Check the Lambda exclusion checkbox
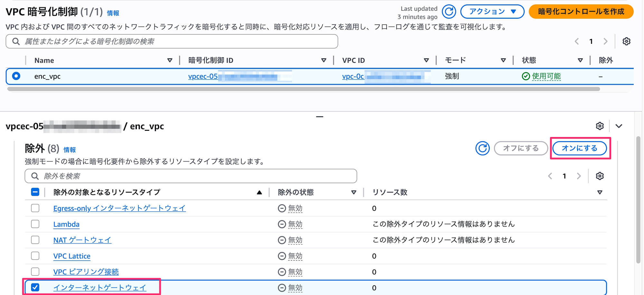The width and height of the screenshot is (644, 295). click(x=35, y=224)
